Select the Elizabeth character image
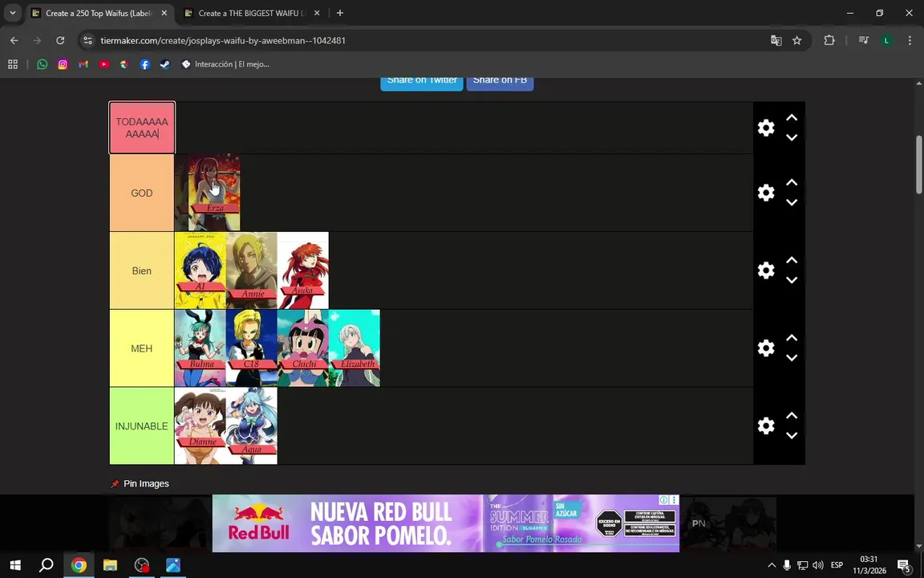 [x=355, y=348]
